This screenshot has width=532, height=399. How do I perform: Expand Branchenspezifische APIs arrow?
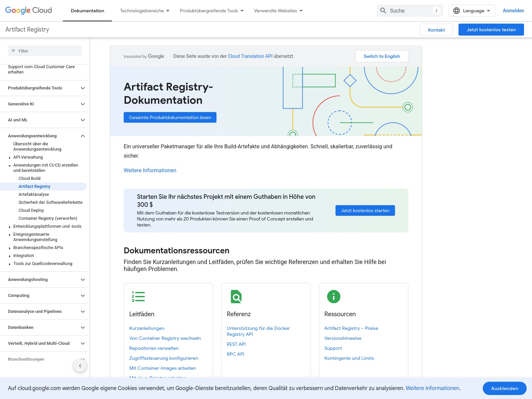[10, 248]
